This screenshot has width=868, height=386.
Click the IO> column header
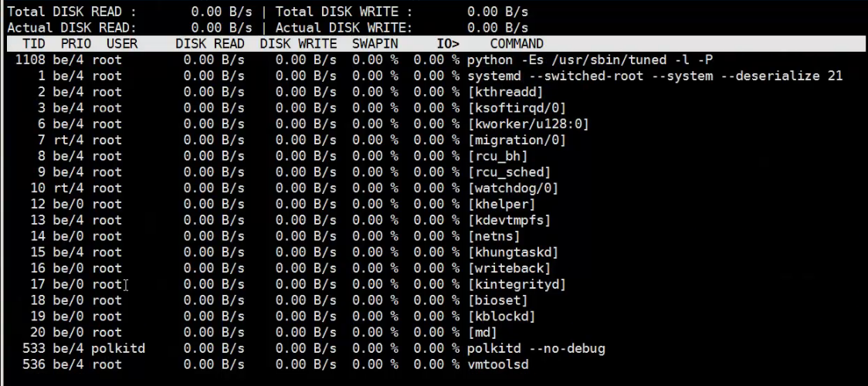click(x=448, y=44)
